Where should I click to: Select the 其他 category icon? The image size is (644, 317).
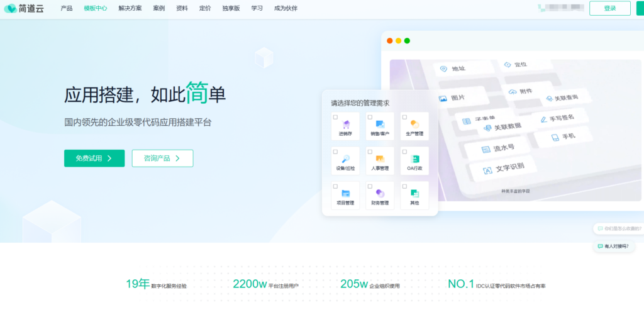point(414,193)
